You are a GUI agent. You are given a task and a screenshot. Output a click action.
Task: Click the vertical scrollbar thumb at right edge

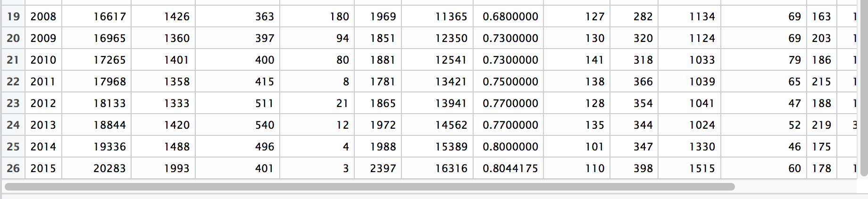(863, 90)
